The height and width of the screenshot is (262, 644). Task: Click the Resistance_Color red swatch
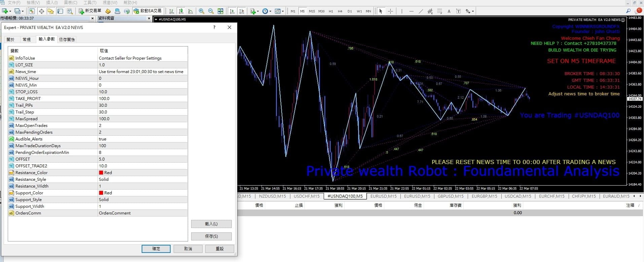tap(101, 172)
